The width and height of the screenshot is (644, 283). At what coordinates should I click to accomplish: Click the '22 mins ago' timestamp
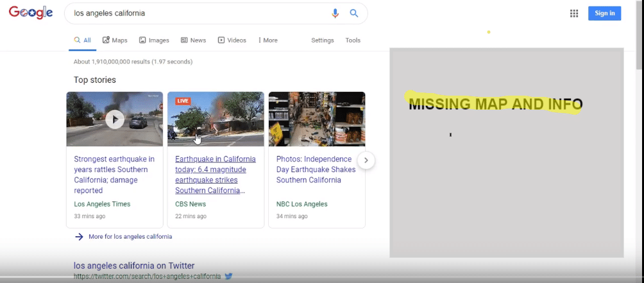pyautogui.click(x=191, y=216)
